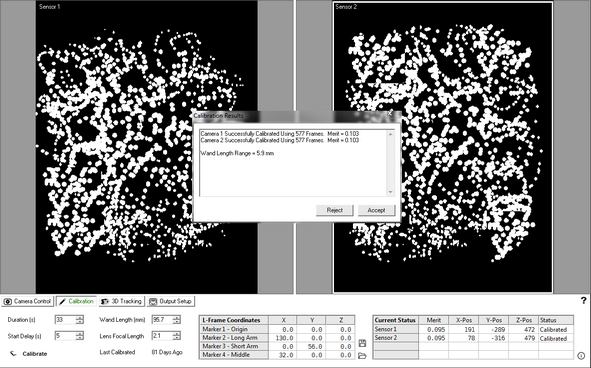Click the 'Marker 3 - Short Arm' row label

pyautogui.click(x=234, y=346)
